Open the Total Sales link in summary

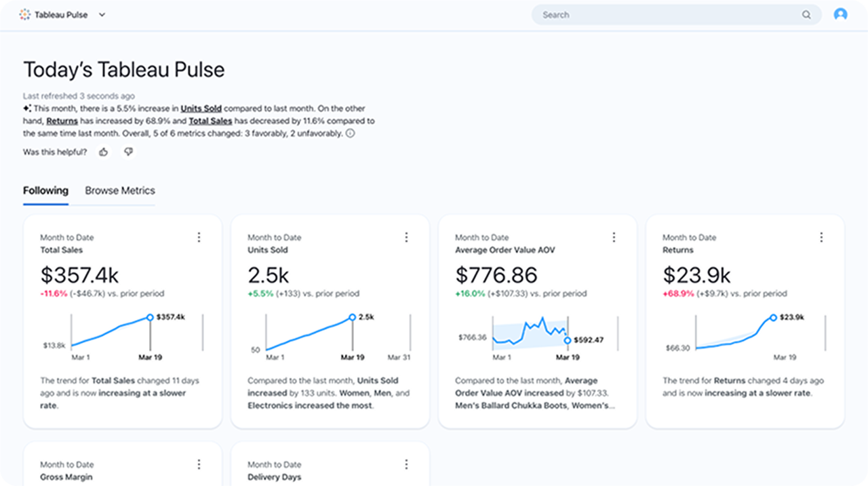210,121
